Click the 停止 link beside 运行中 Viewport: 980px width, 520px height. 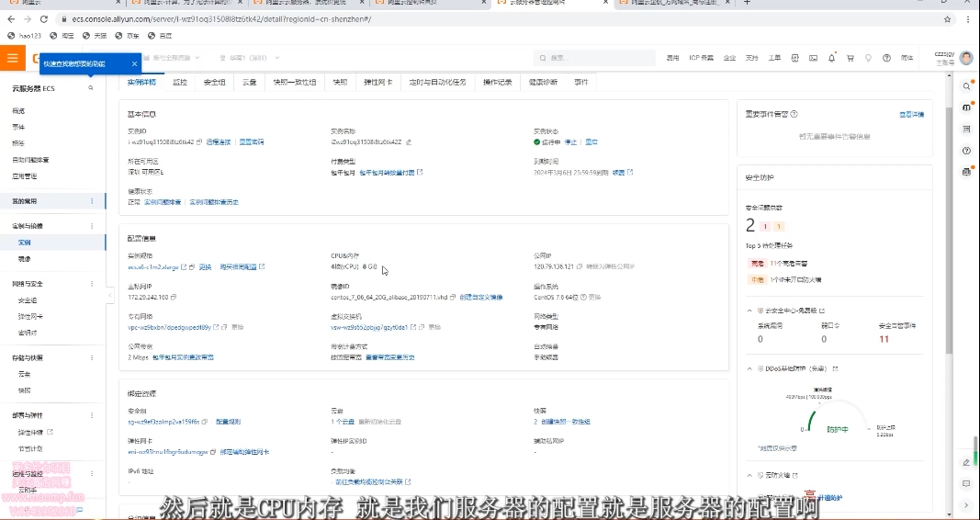570,142
